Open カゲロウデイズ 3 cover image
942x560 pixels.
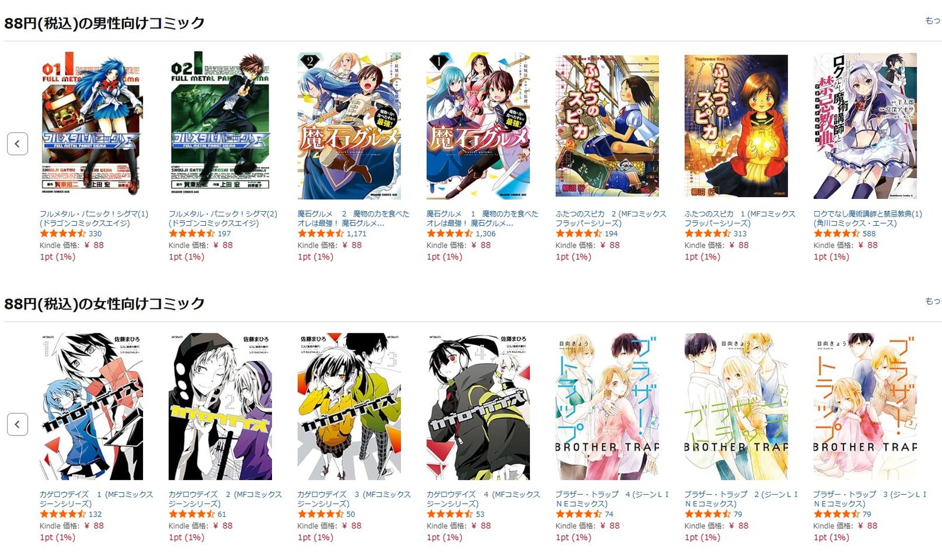(349, 406)
